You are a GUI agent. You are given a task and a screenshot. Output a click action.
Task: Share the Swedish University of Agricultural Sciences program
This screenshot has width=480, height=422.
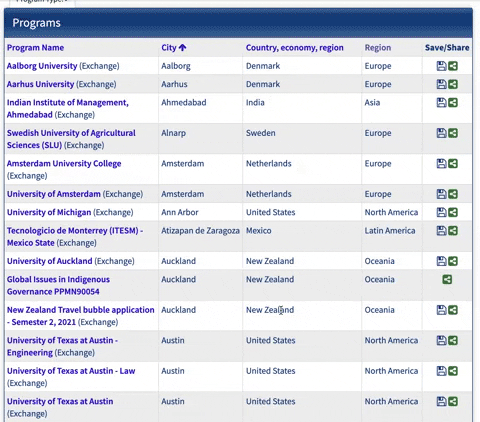[453, 133]
